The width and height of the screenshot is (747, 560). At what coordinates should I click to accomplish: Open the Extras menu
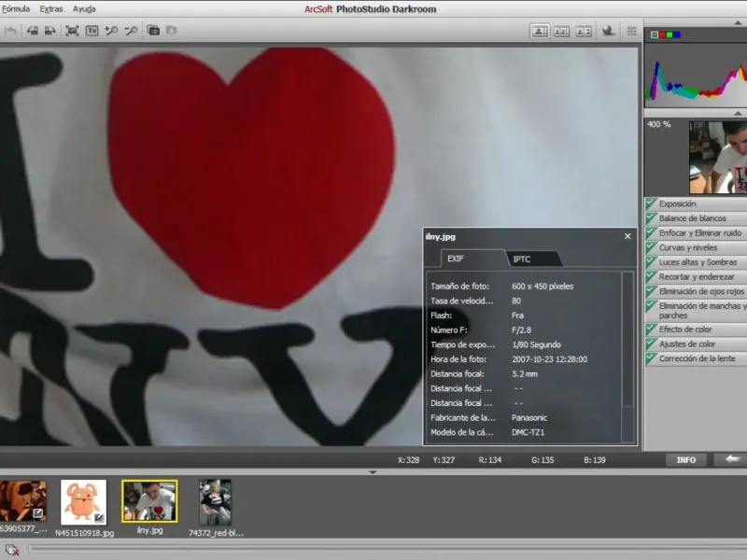[x=51, y=9]
